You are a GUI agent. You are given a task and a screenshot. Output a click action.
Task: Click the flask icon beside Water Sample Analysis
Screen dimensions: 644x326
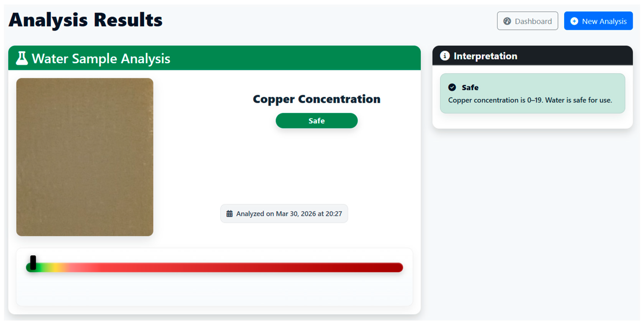click(x=22, y=58)
